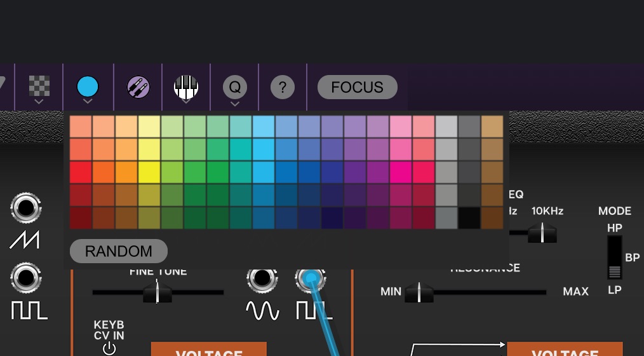Click the purple patch cables icon

(138, 87)
